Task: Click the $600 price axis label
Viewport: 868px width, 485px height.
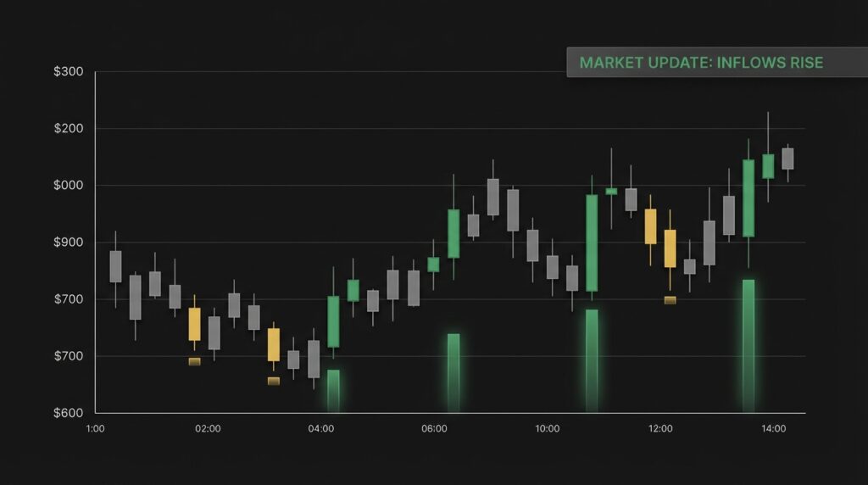Action: [68, 413]
